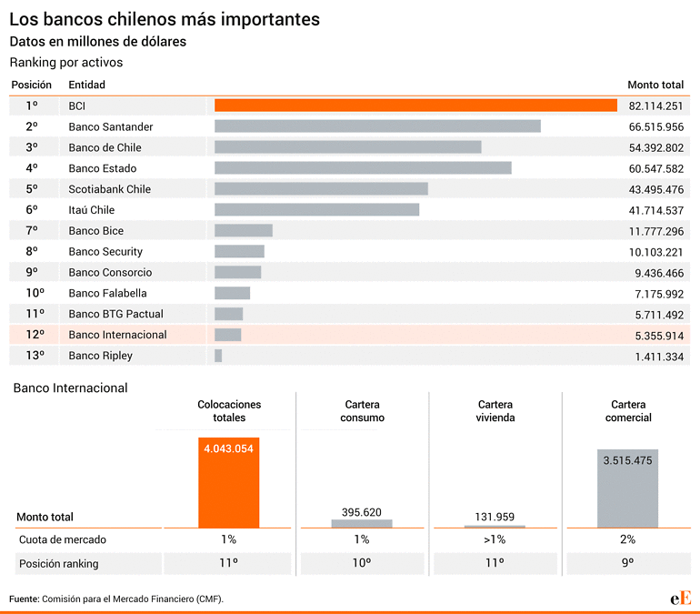Click the 'Posición ranking' row label
This screenshot has width=700, height=614.
[x=58, y=564]
